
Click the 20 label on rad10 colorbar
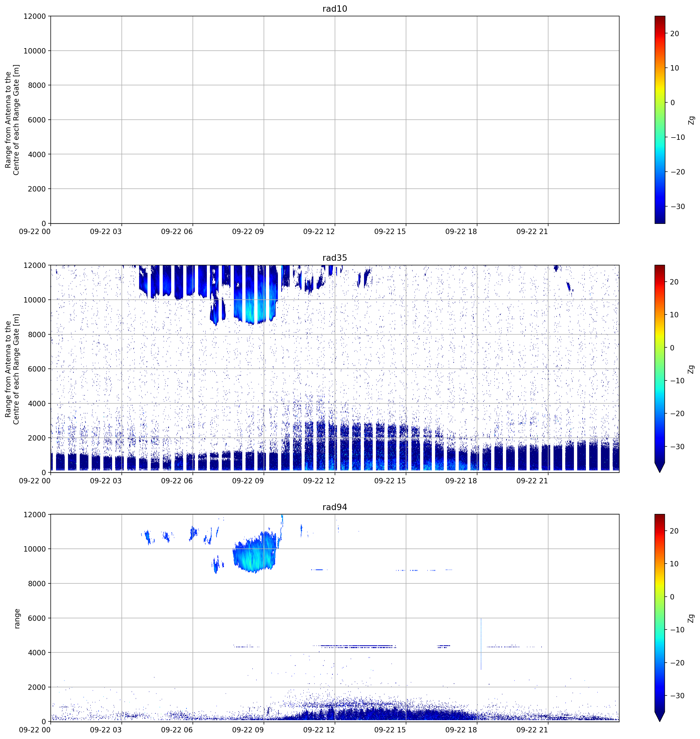click(675, 34)
